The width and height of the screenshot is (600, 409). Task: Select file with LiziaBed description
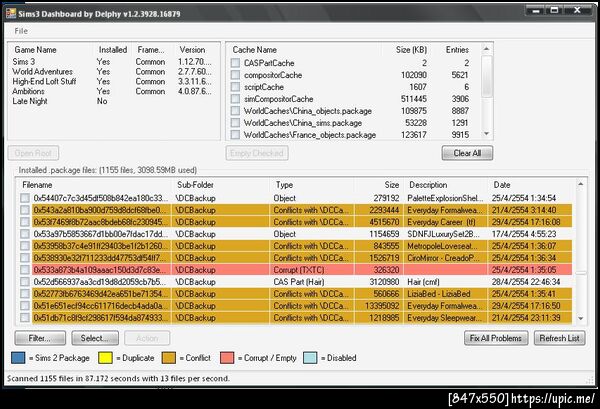(296, 294)
